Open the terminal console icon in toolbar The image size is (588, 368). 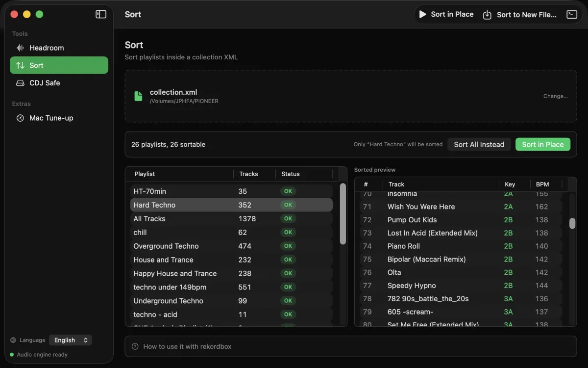[572, 14]
